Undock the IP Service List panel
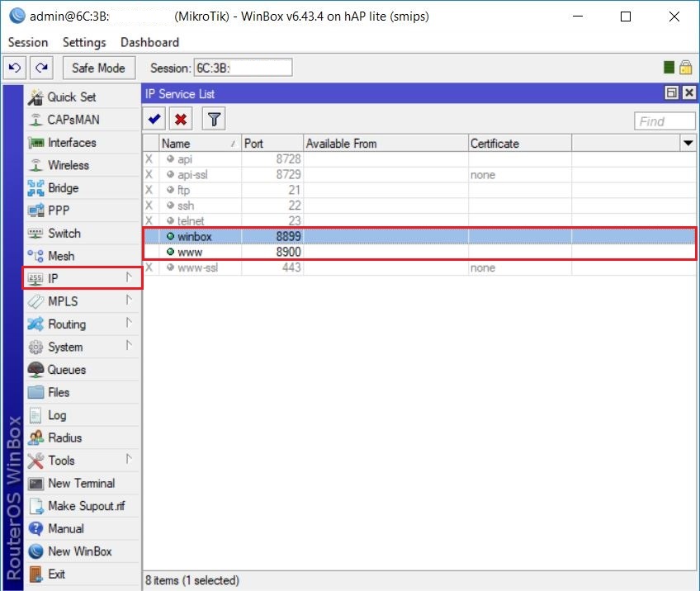The width and height of the screenshot is (700, 591). (x=671, y=92)
